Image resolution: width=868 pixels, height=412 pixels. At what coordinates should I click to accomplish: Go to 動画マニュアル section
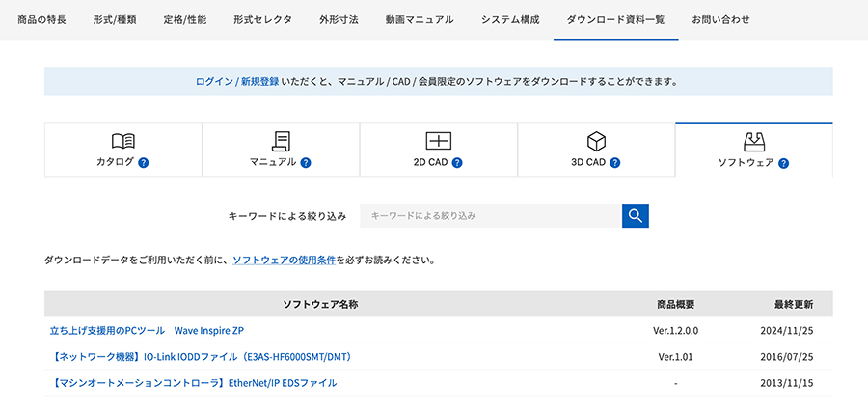click(419, 19)
